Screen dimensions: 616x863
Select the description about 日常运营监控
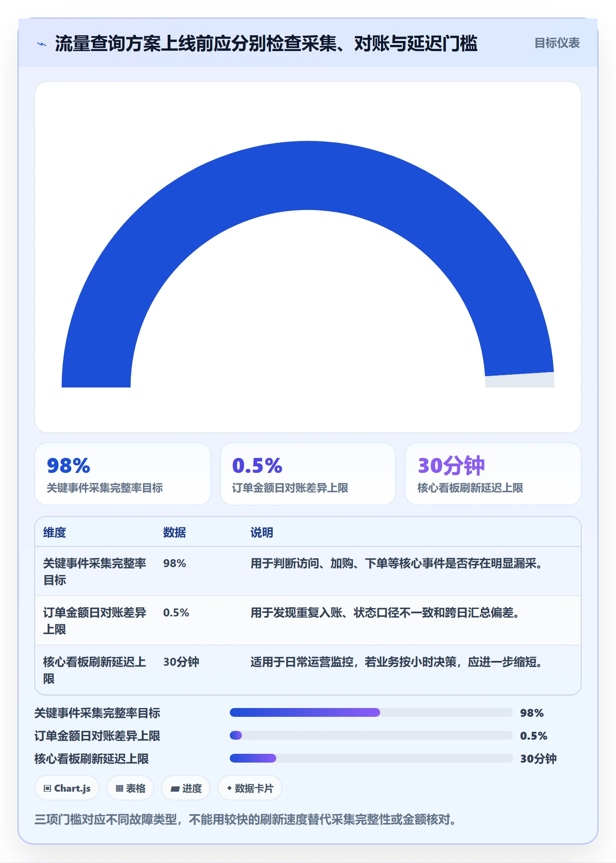tap(396, 662)
